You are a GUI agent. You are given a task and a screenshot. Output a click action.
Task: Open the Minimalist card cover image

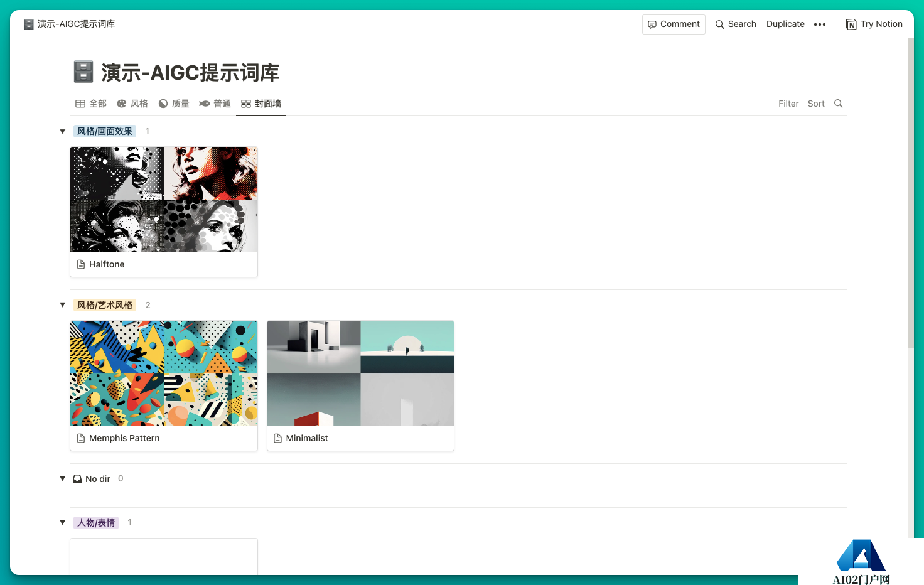click(x=360, y=373)
